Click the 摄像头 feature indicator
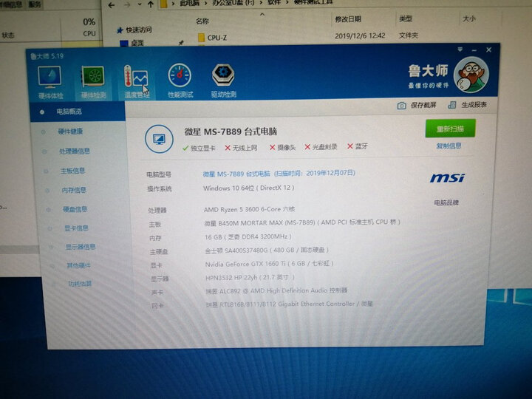Screen dimensions: 532x399 [282, 147]
